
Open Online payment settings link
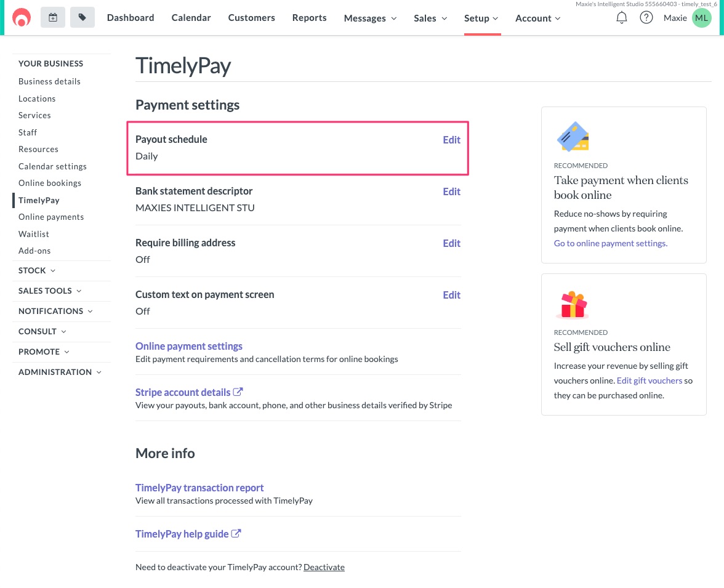[x=189, y=346]
